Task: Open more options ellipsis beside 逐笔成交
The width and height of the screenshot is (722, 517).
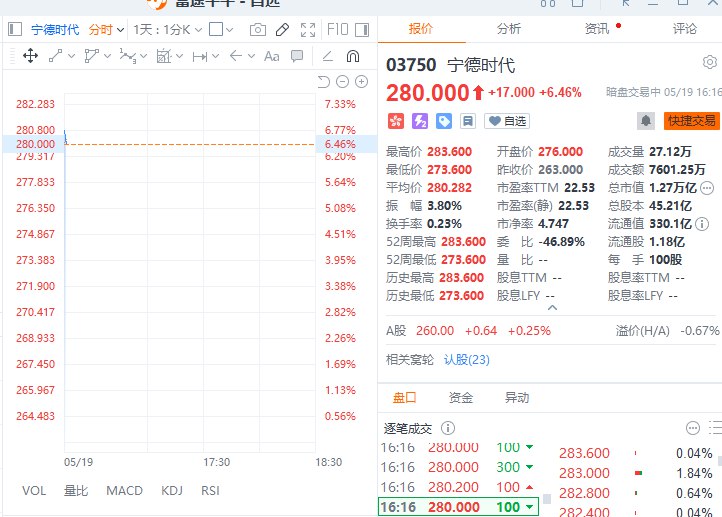Action: pos(693,428)
